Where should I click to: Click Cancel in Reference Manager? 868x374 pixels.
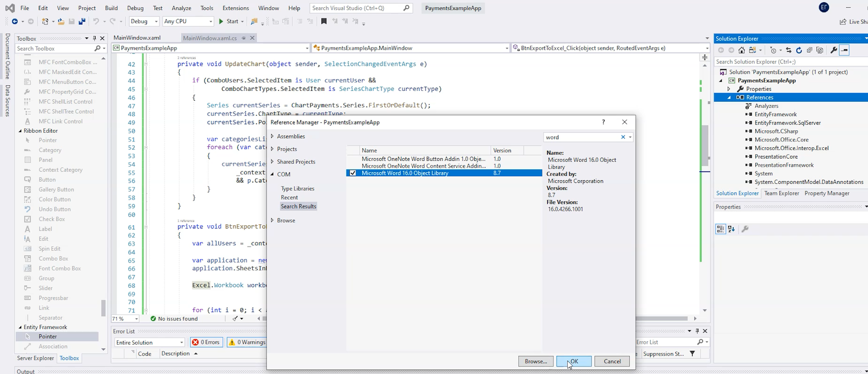[612, 361]
